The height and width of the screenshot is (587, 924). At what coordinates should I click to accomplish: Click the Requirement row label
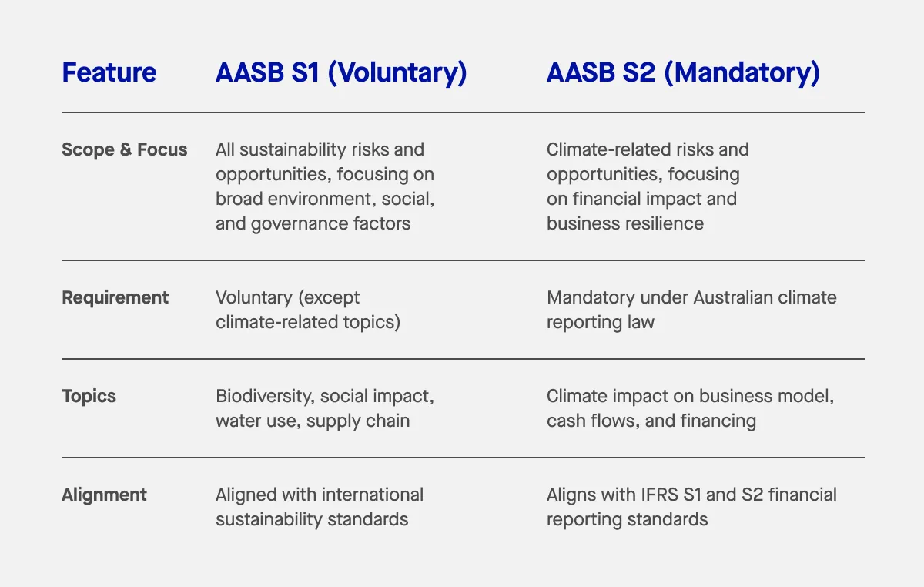click(115, 297)
